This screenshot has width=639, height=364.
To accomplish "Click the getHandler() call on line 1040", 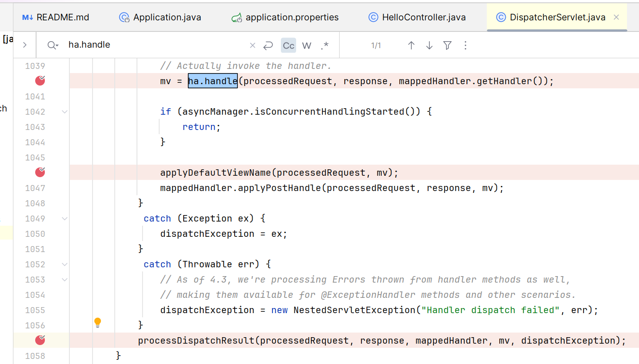I will [x=510, y=81].
